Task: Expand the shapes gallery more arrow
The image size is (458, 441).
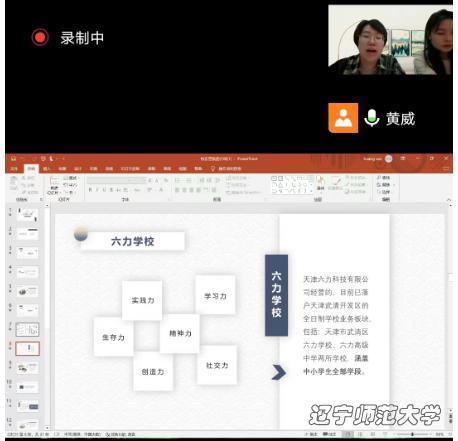Action: click(x=311, y=191)
